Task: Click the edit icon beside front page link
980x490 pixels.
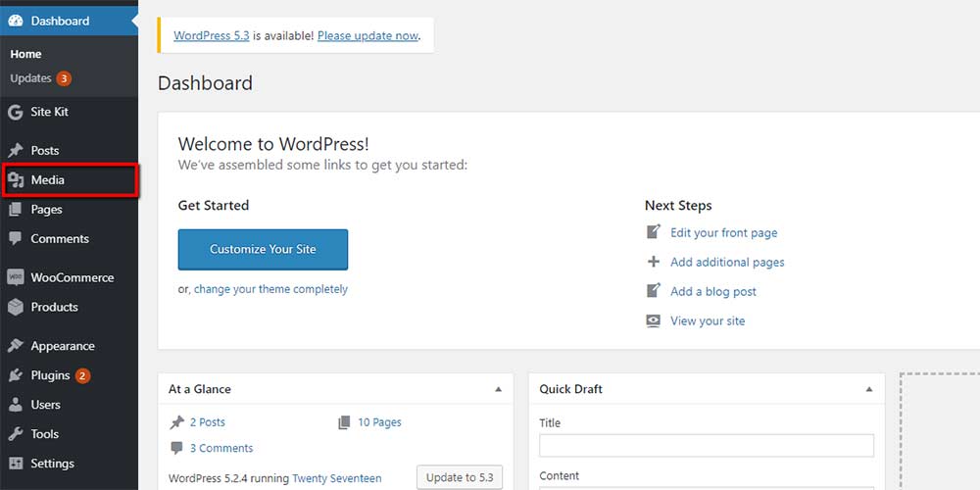Action: point(653,232)
